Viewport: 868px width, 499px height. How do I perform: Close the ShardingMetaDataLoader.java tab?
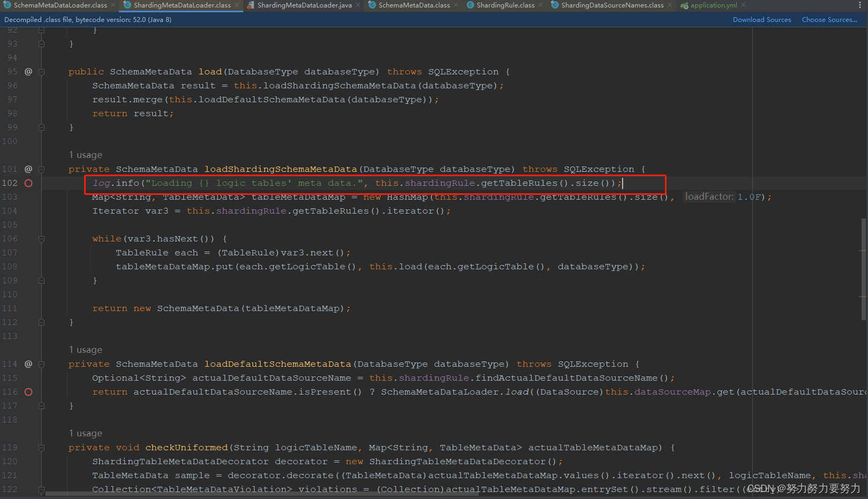[x=358, y=5]
